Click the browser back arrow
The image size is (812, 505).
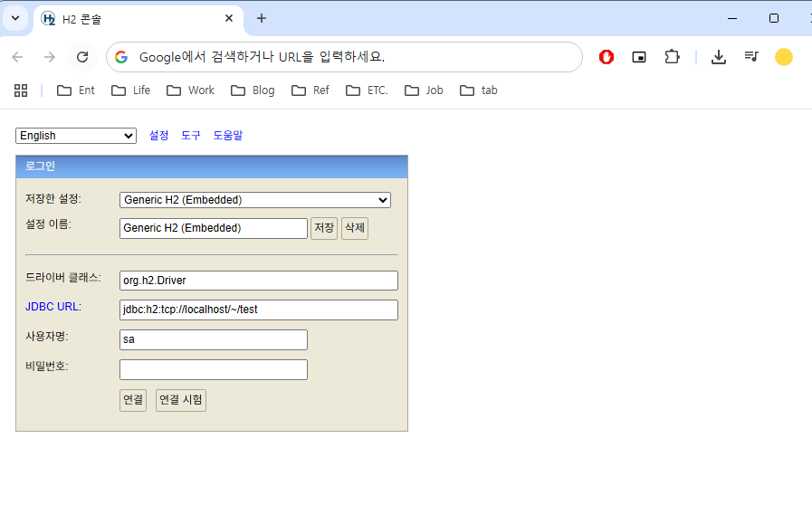[x=17, y=57]
